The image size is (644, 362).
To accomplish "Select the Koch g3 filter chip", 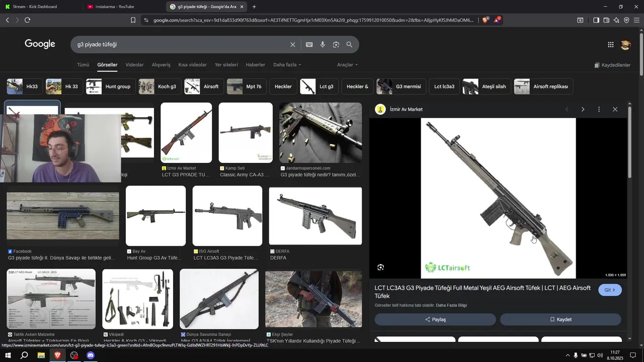I will pos(159,86).
